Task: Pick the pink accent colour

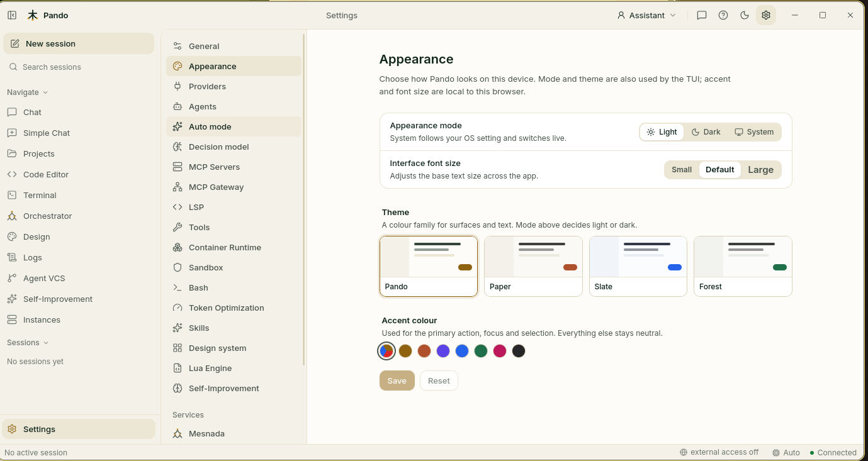Action: click(x=500, y=351)
